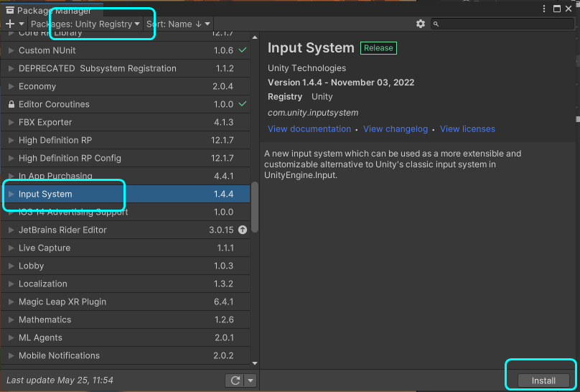Expand JetBrains Rider Editor entry
This screenshot has width=580, height=392.
click(x=11, y=230)
